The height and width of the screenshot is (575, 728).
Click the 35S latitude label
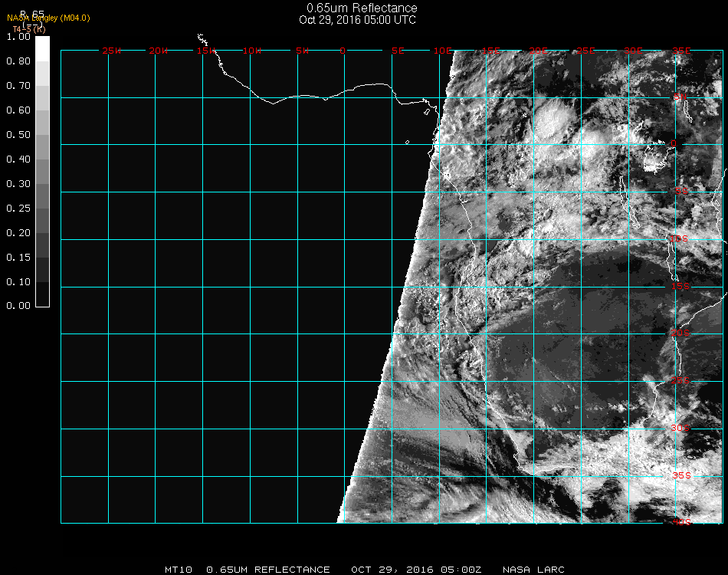681,475
